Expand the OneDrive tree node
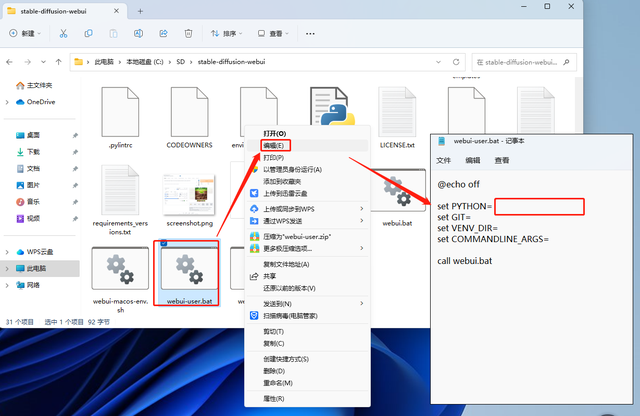 [x=7, y=102]
